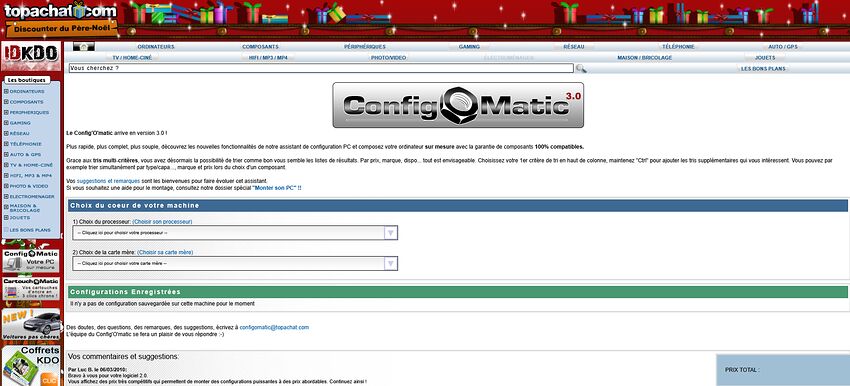The width and height of the screenshot is (850, 386).
Task: Open RÉSEAU in top menu
Action: click(574, 47)
